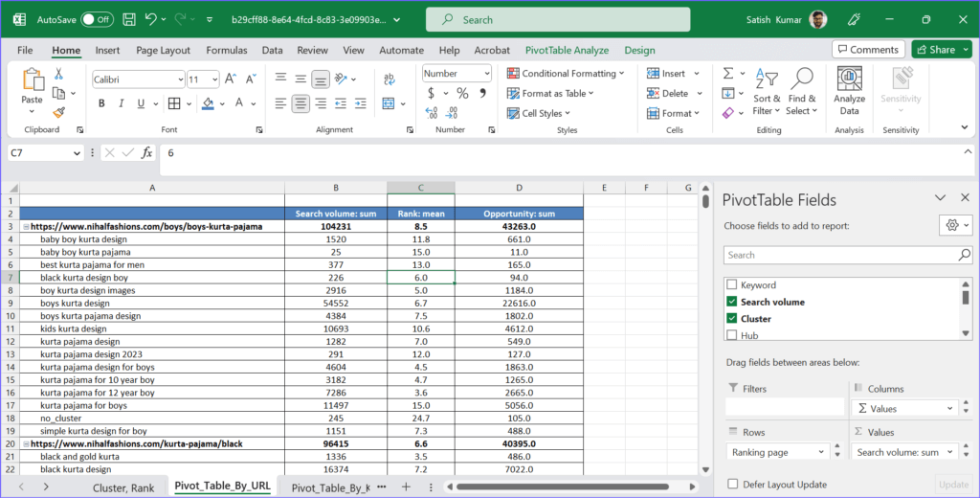Open Format as Table dropdown

click(x=550, y=93)
